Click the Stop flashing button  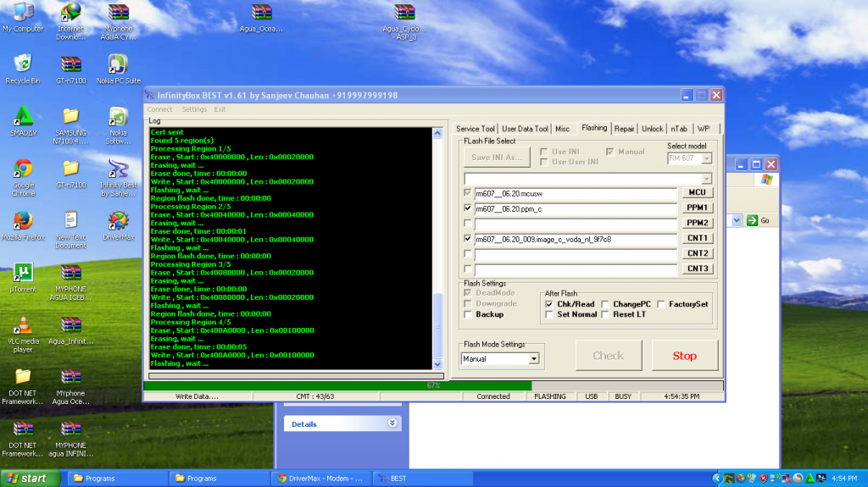[685, 355]
